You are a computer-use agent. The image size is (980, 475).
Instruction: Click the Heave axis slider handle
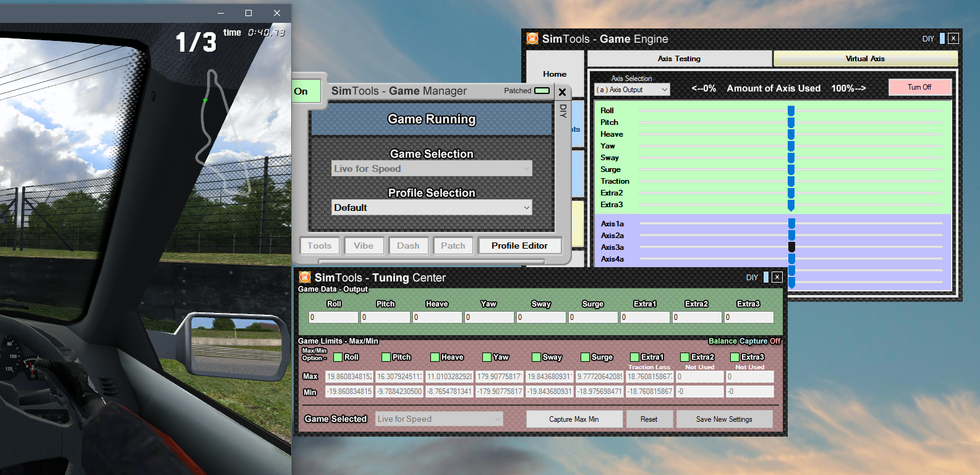coord(791,134)
